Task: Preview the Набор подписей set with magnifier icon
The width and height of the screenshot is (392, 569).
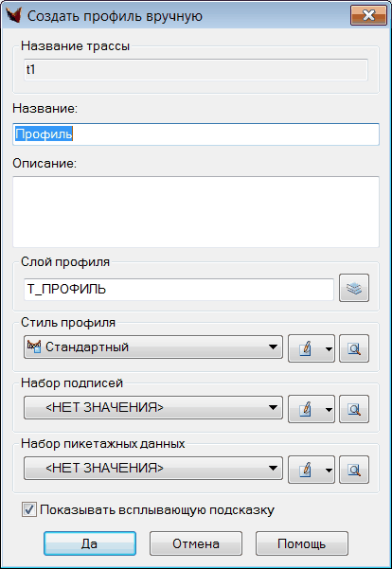Action: click(x=354, y=409)
